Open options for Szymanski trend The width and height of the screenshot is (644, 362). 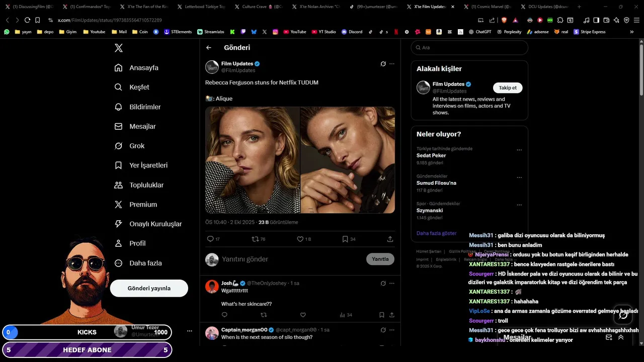pyautogui.click(x=519, y=205)
